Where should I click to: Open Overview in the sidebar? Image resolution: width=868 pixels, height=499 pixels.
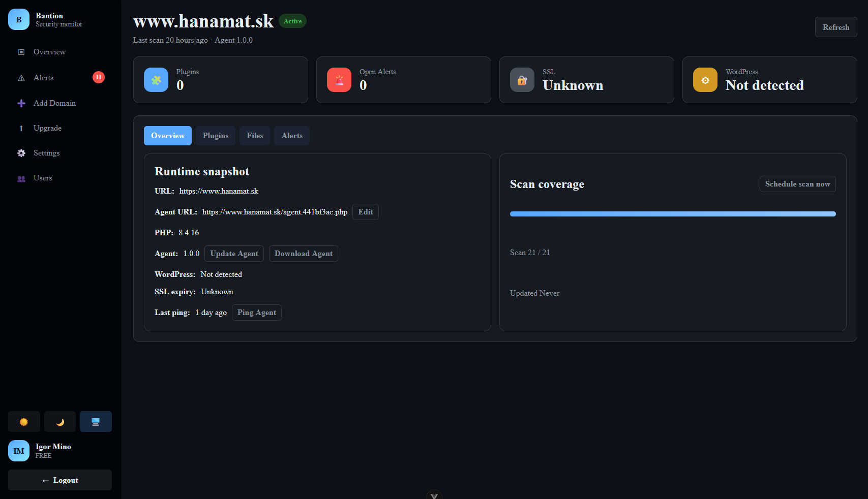(61, 52)
